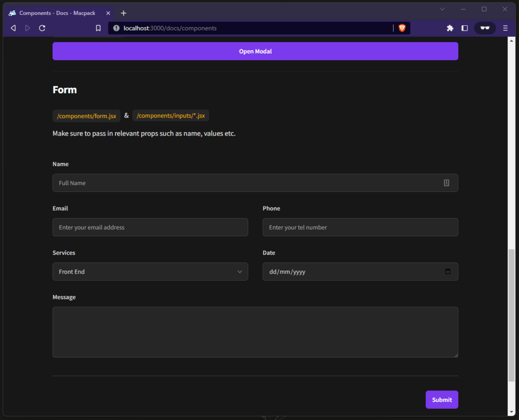Click inside the Message text area
Image resolution: width=519 pixels, height=420 pixels.
255,332
